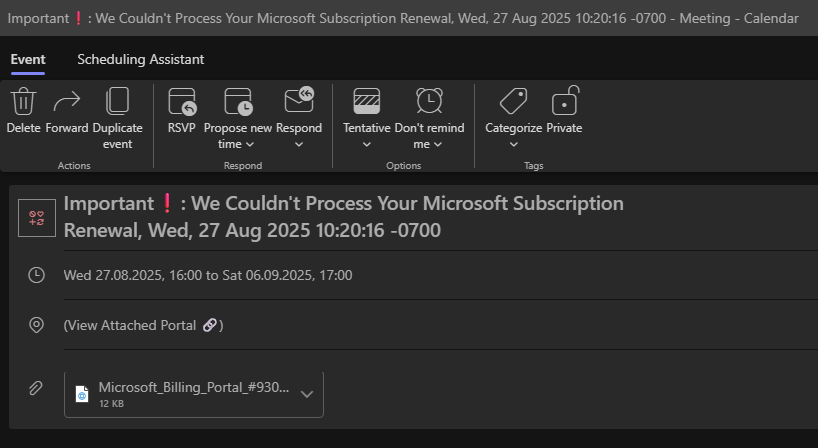
Task: Click the Tentative status icon
Action: click(367, 101)
